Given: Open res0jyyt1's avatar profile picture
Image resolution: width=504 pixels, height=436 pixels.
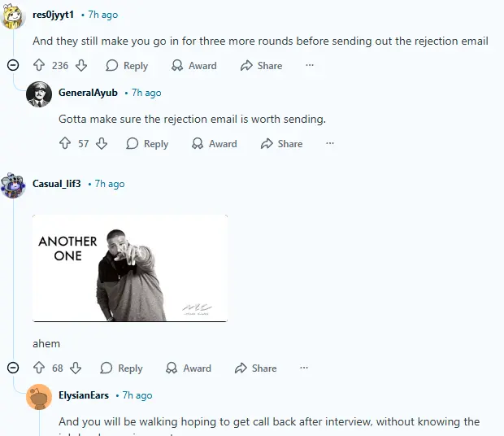Looking at the screenshot, I should tap(12, 15).
